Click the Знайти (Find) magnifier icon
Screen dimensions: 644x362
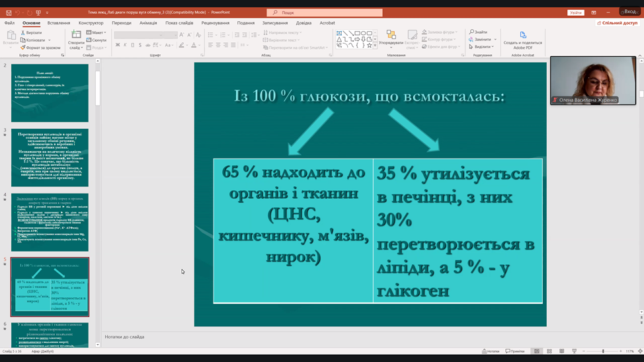point(472,32)
